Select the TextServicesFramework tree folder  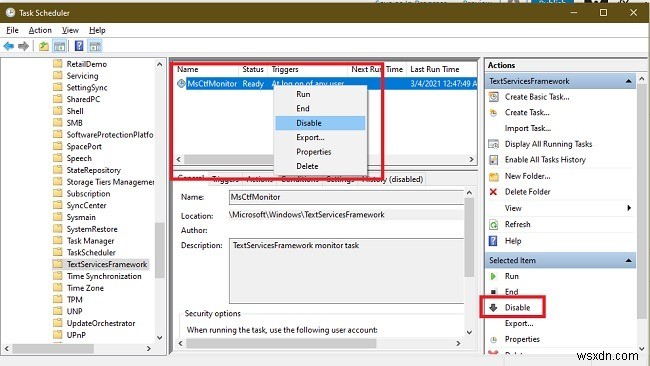(107, 264)
